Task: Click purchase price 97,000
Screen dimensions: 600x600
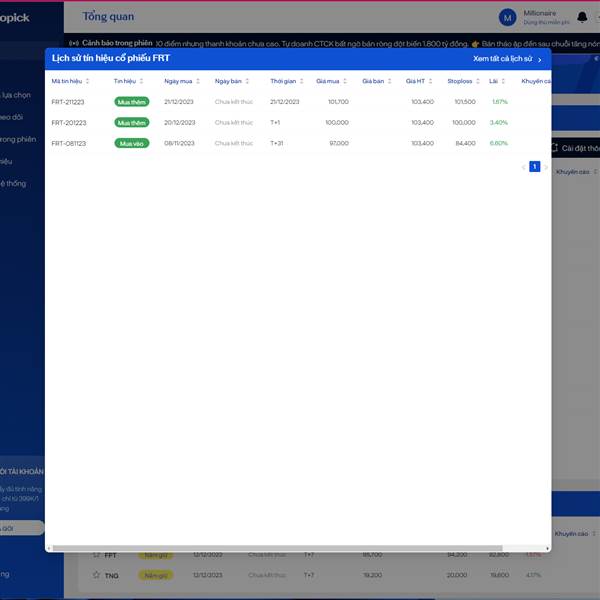Action: tap(339, 143)
